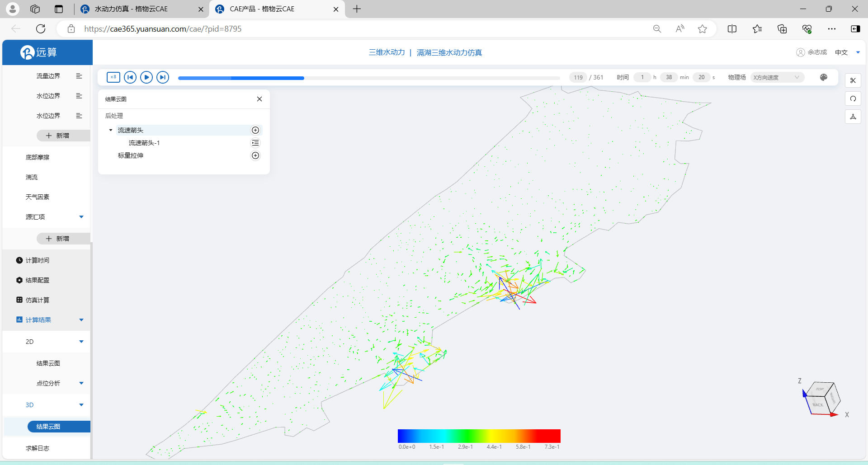Open browser settings and more menu

coord(832,29)
